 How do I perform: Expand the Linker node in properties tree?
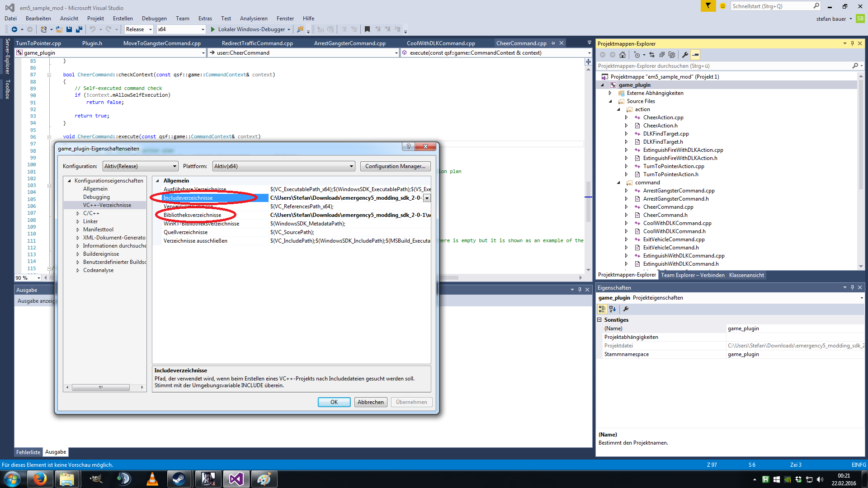pyautogui.click(x=78, y=221)
